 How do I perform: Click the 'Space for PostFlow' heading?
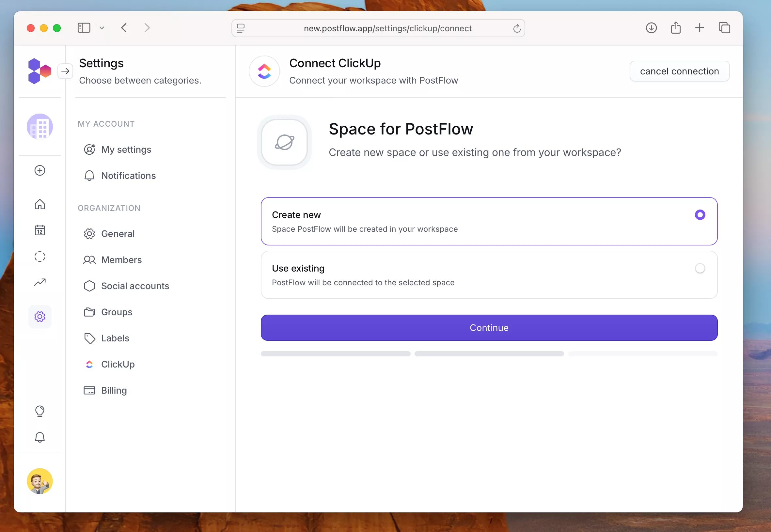point(401,129)
